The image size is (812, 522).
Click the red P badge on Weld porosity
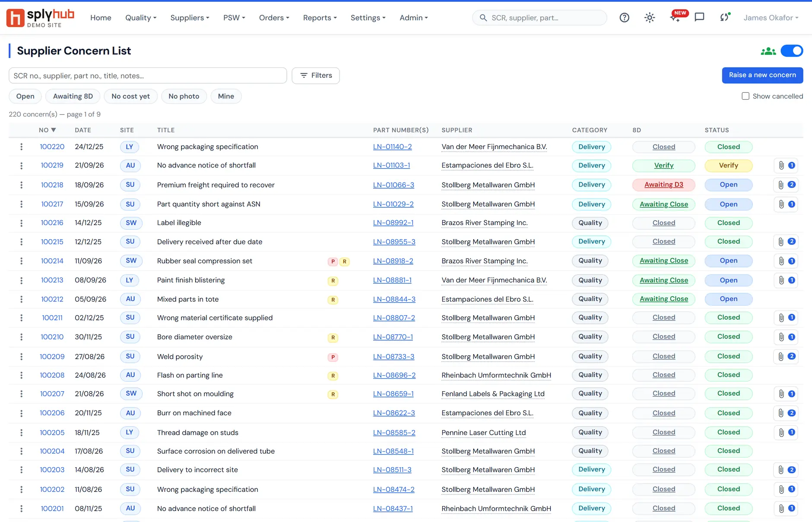[333, 357]
